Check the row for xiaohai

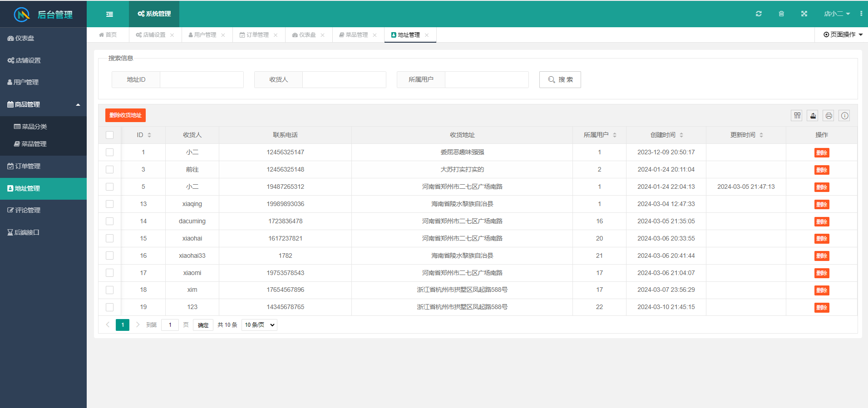109,238
